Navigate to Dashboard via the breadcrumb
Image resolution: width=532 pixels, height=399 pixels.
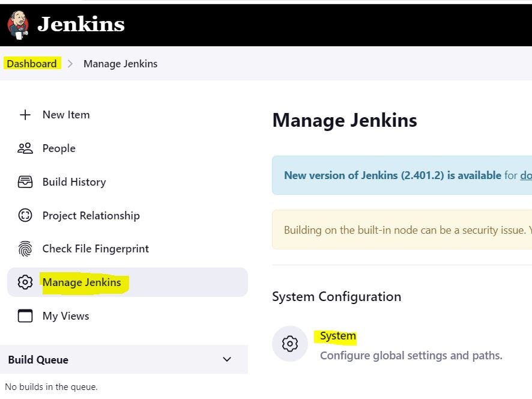[x=32, y=63]
